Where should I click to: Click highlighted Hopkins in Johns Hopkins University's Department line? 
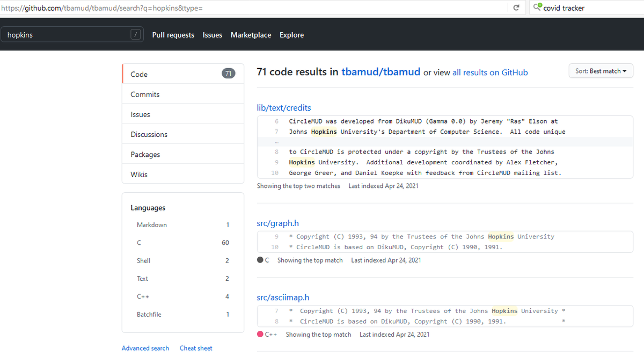(324, 132)
